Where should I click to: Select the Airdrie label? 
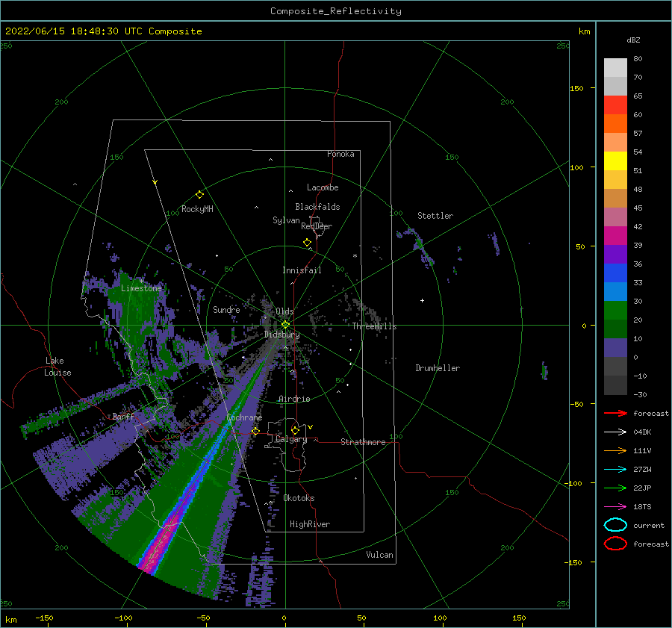coord(294,399)
